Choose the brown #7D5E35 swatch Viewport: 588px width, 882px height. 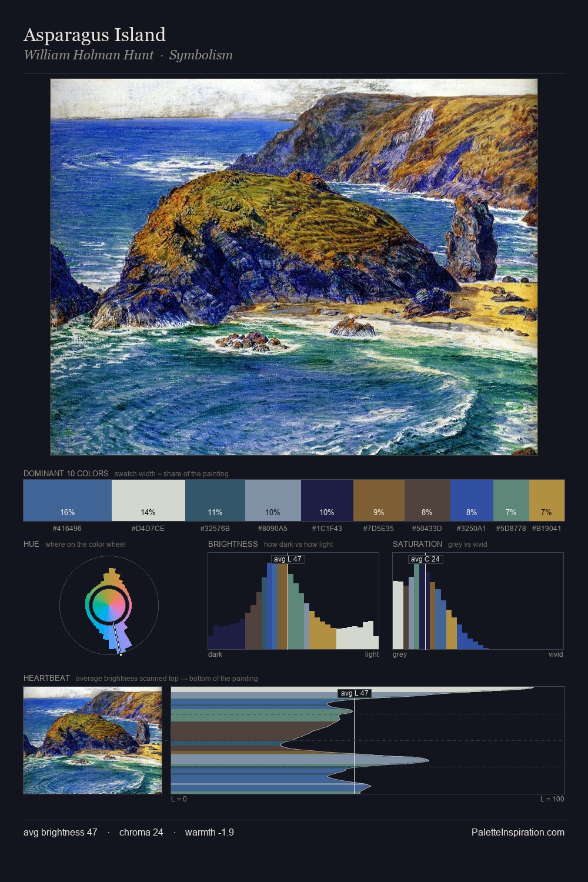379,500
